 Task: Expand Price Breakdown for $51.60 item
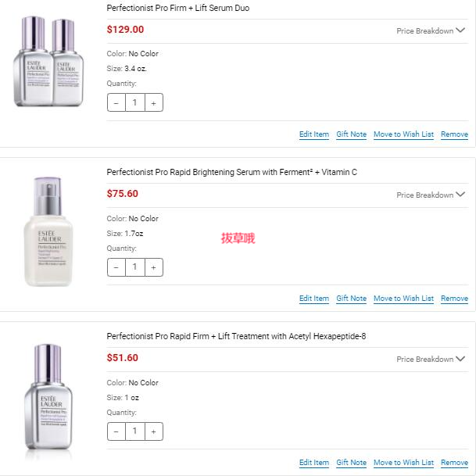coord(431,360)
